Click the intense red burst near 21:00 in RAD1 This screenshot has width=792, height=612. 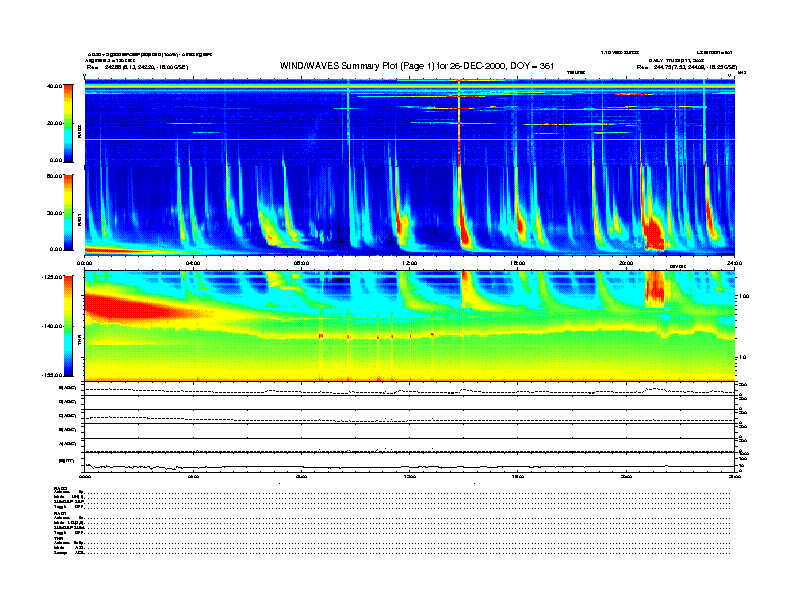(x=654, y=233)
